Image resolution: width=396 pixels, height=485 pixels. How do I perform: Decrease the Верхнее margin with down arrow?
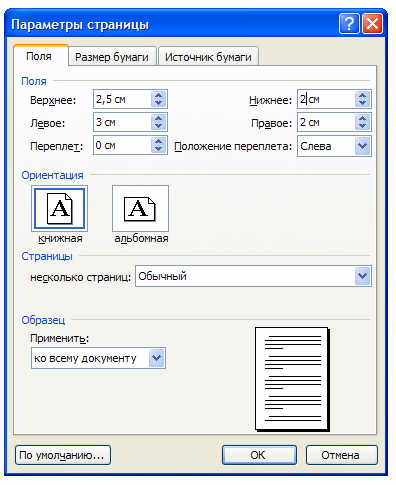(x=159, y=103)
